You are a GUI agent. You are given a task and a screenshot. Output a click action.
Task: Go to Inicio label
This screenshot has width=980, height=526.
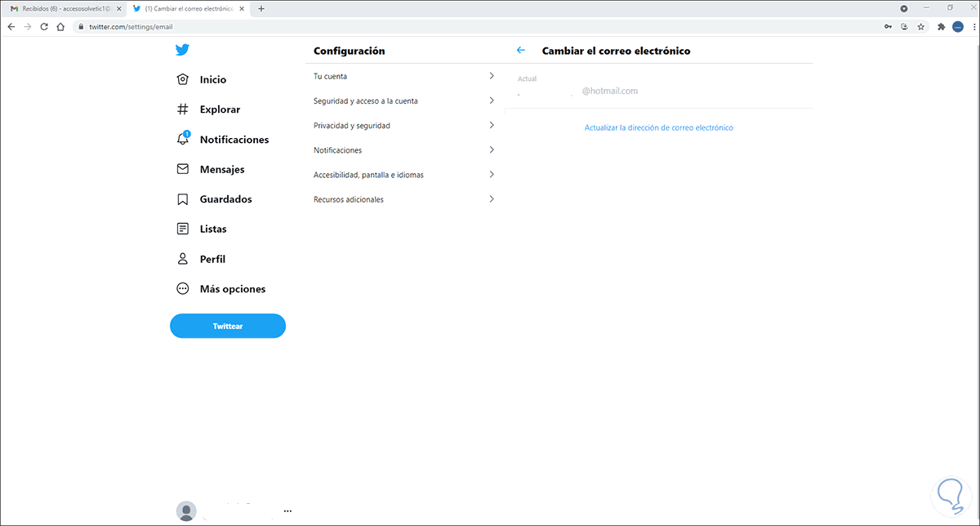(x=213, y=80)
